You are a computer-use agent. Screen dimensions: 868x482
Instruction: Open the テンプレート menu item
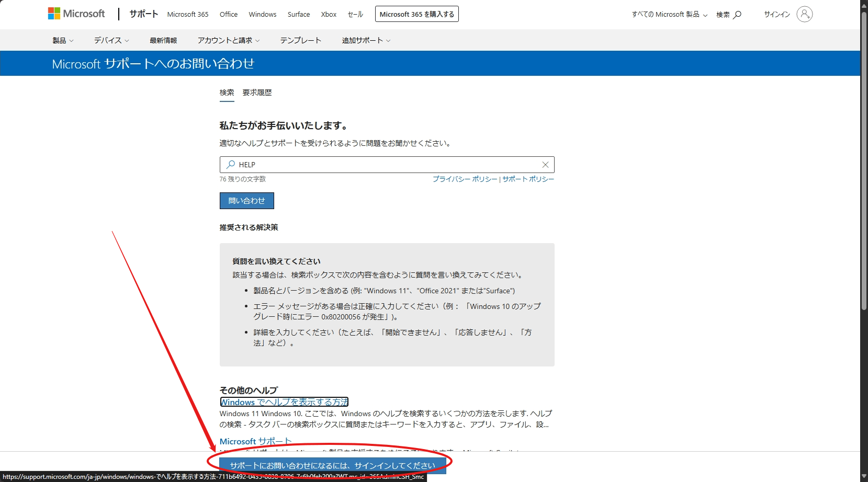(x=301, y=40)
